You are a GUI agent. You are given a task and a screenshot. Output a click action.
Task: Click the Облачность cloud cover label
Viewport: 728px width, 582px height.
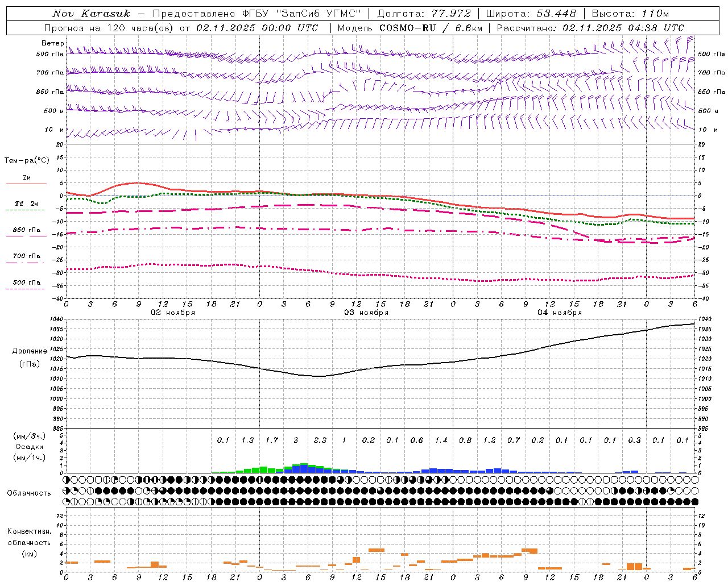click(x=29, y=493)
